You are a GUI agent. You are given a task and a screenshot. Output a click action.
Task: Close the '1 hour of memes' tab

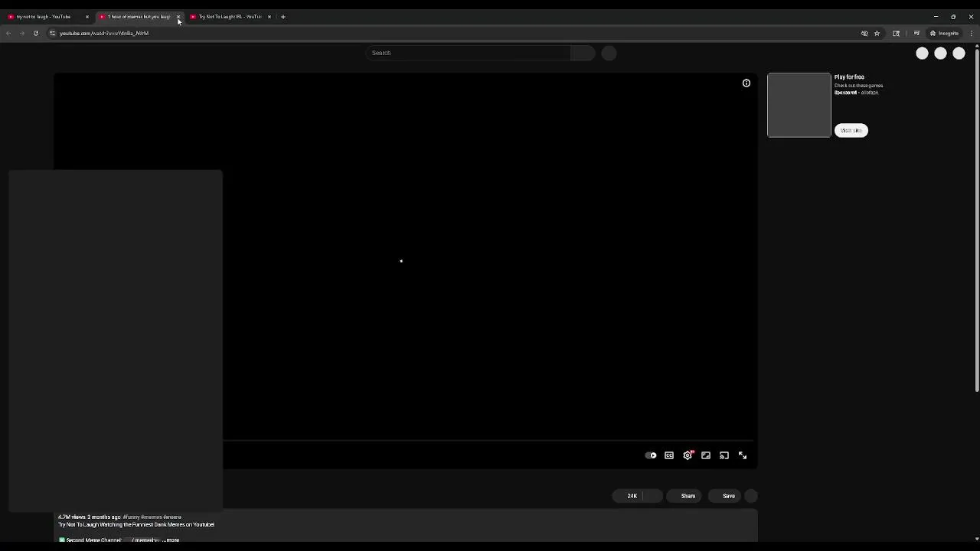tap(178, 17)
